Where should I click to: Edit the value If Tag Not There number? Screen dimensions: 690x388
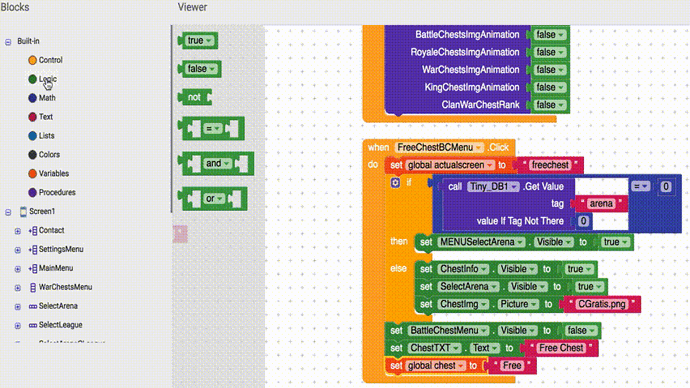pos(583,221)
